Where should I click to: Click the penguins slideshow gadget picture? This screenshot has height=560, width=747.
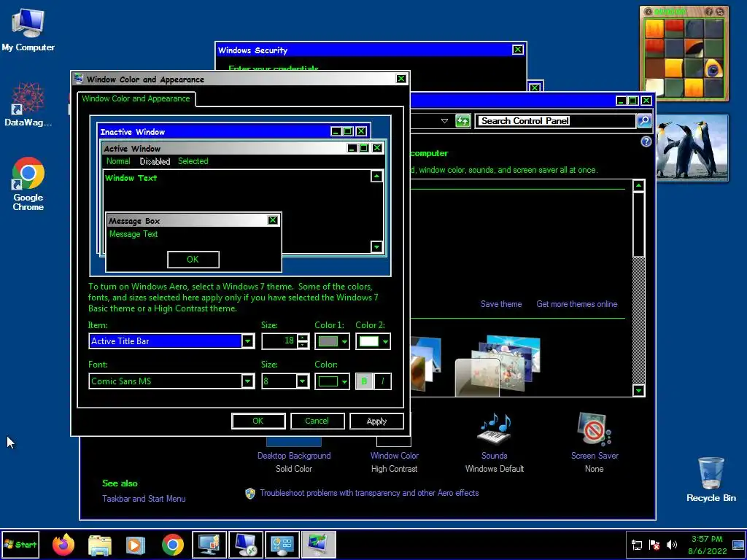[692, 147]
